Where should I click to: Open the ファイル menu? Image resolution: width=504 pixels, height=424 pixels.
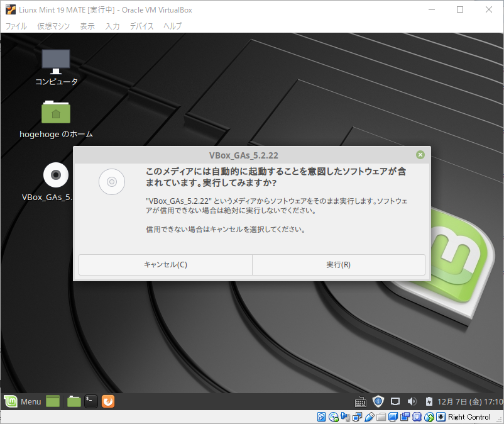pyautogui.click(x=16, y=26)
